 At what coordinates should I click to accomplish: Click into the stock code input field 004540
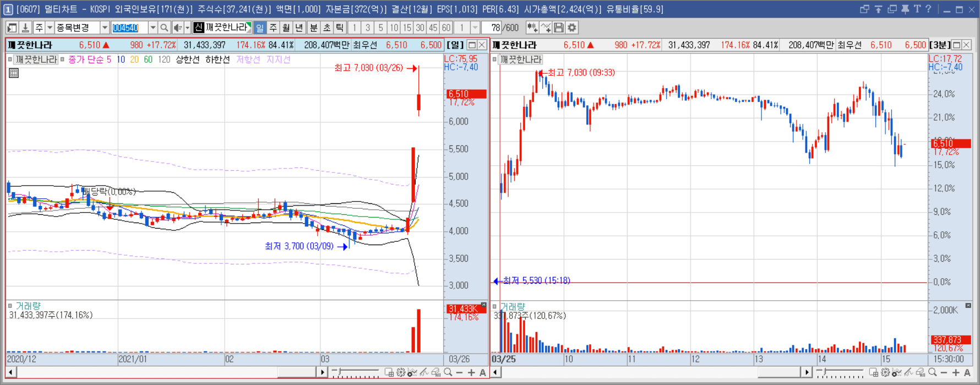129,28
